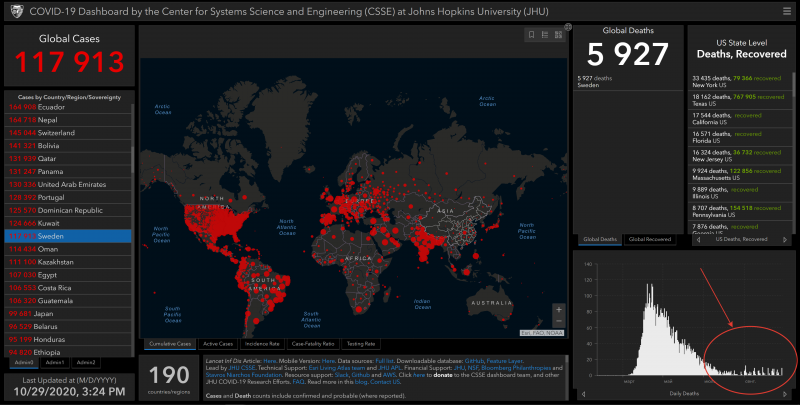Click the JHU shield logo
The image size is (800, 405).
(17, 11)
